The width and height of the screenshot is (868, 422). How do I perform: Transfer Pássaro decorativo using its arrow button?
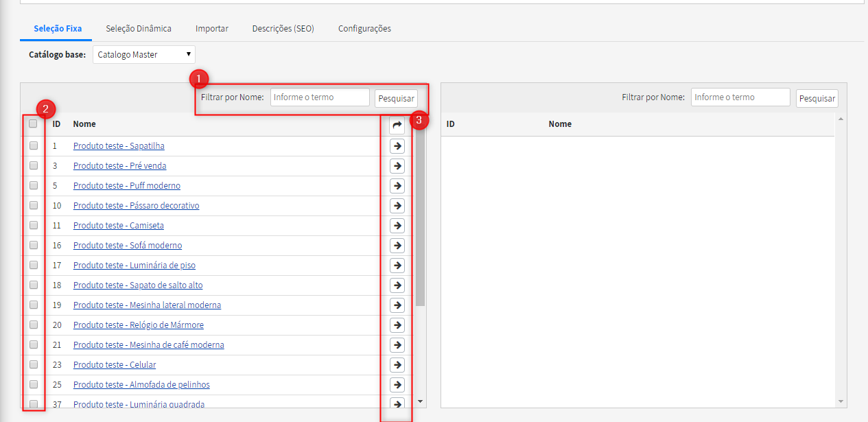(x=397, y=205)
